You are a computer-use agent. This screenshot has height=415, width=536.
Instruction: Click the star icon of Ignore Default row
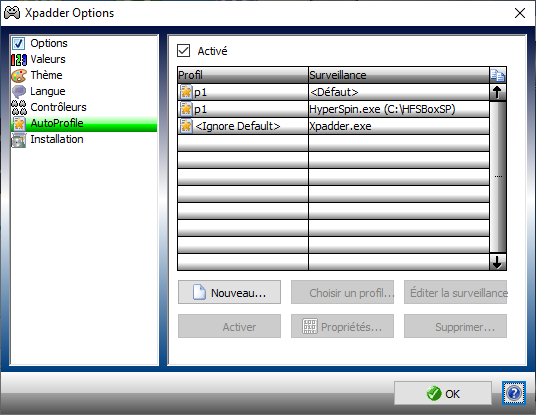pyautogui.click(x=186, y=126)
